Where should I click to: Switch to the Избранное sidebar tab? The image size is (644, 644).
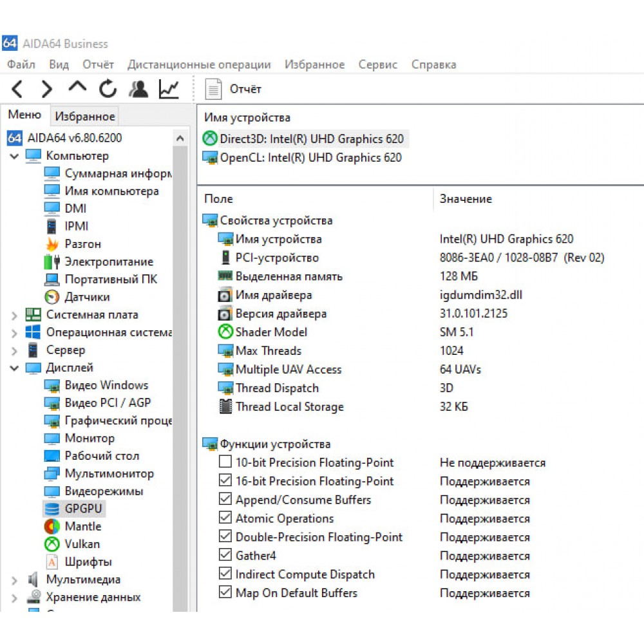85,116
